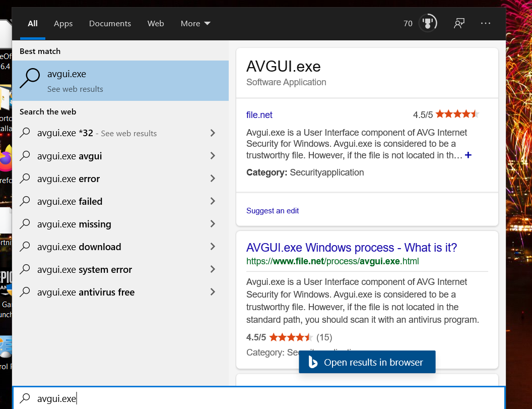Click the search icon beside avgui.exe missing
The width and height of the screenshot is (532, 409).
pos(25,224)
